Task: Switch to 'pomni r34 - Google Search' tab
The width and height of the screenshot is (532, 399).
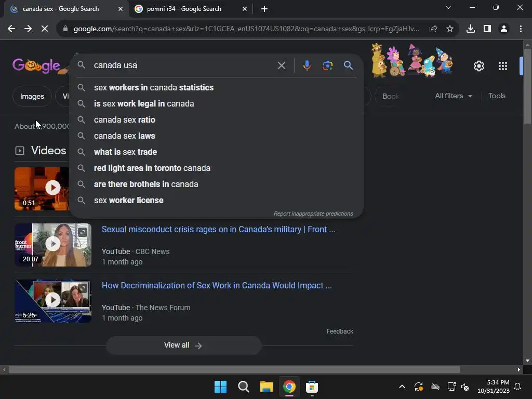Action: (191, 9)
